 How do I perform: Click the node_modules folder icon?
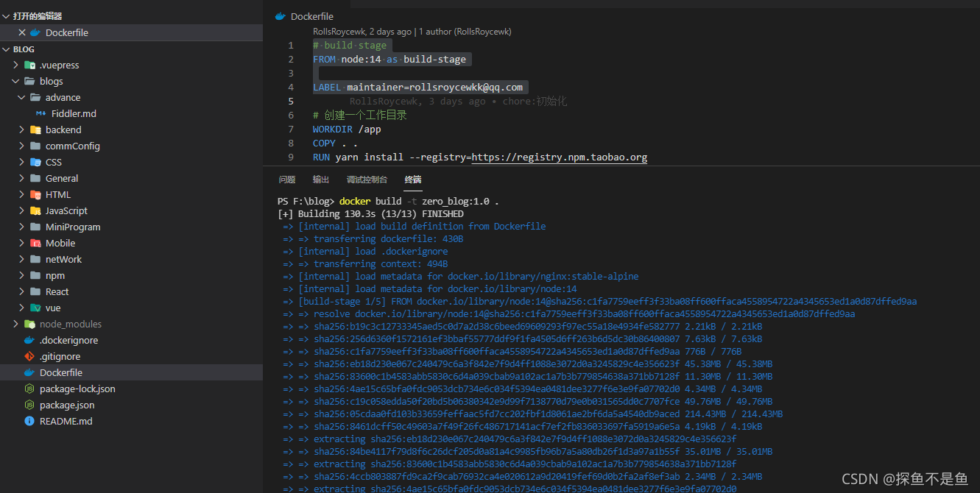click(29, 324)
